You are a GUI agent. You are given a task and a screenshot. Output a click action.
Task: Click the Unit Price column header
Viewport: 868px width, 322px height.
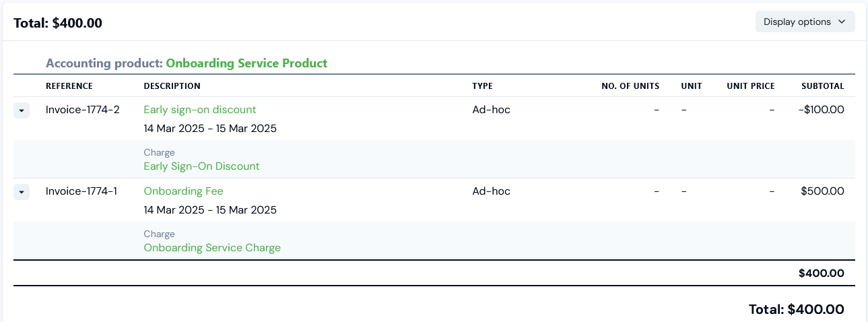[x=751, y=86]
